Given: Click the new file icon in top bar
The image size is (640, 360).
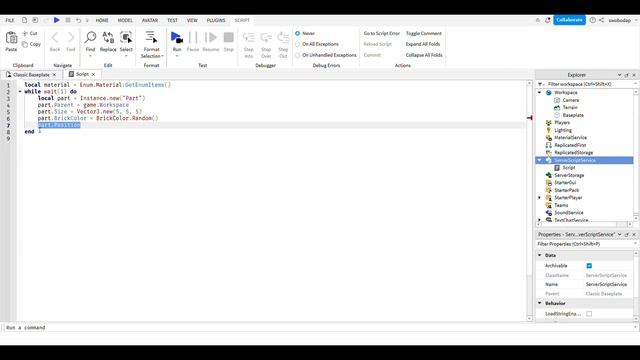Looking at the screenshot, I should point(24,20).
